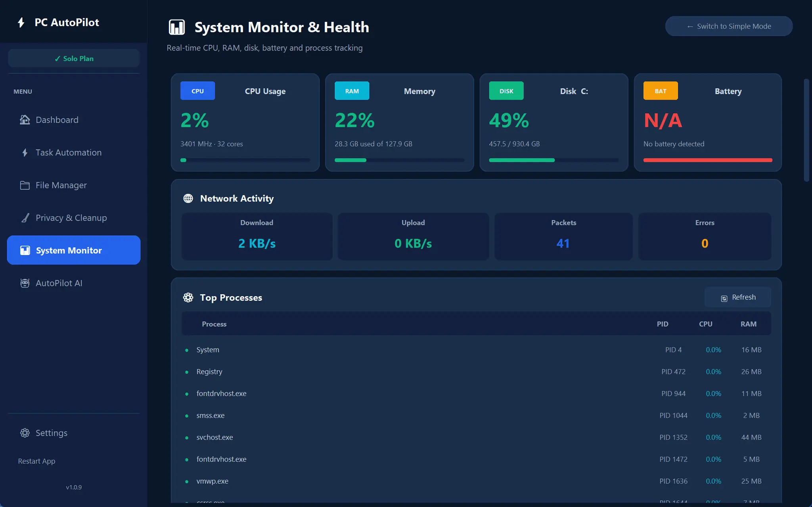Click the green dot beside smss.exe
812x507 pixels.
click(187, 416)
